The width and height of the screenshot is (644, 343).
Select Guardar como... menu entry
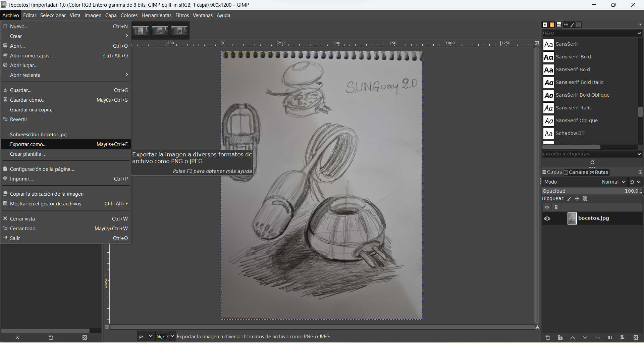tap(66, 100)
